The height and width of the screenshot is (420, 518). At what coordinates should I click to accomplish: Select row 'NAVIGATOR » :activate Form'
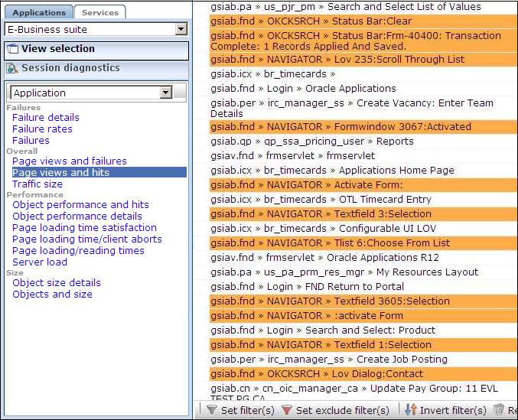tap(363, 316)
